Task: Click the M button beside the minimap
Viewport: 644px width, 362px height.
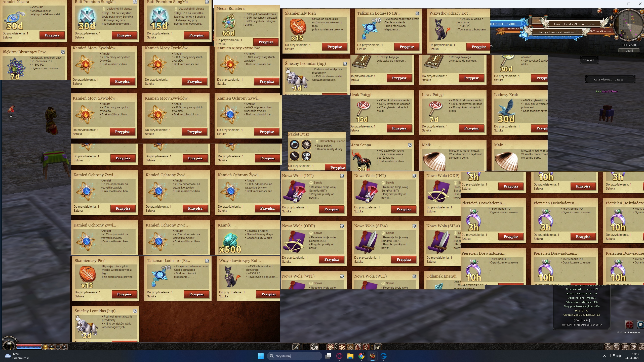Action: pyautogui.click(x=611, y=25)
